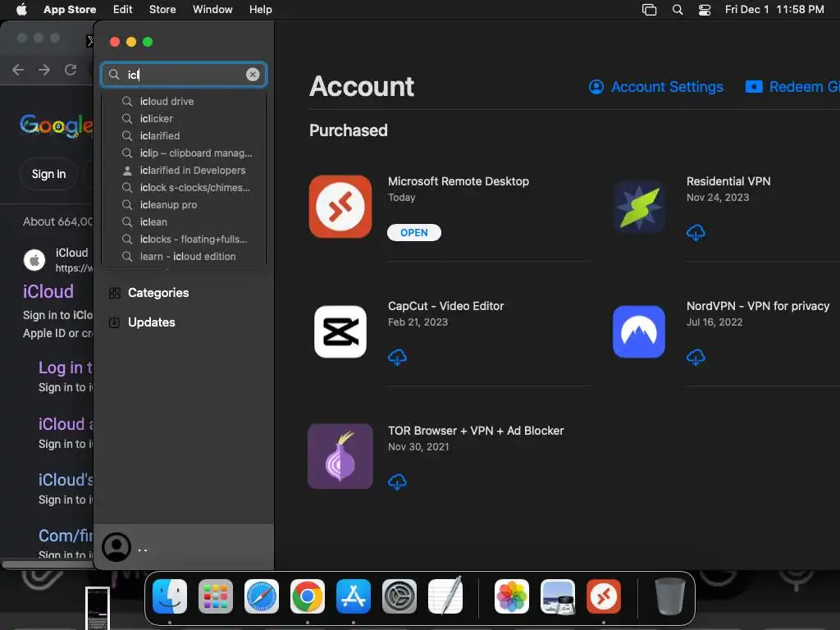This screenshot has height=630, width=840.
Task: Choose 'learn - icloud edition' suggestion
Action: click(x=184, y=257)
